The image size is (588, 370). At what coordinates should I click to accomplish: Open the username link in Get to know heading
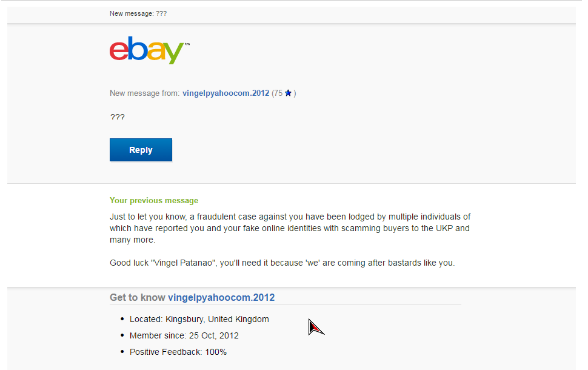pyautogui.click(x=221, y=298)
